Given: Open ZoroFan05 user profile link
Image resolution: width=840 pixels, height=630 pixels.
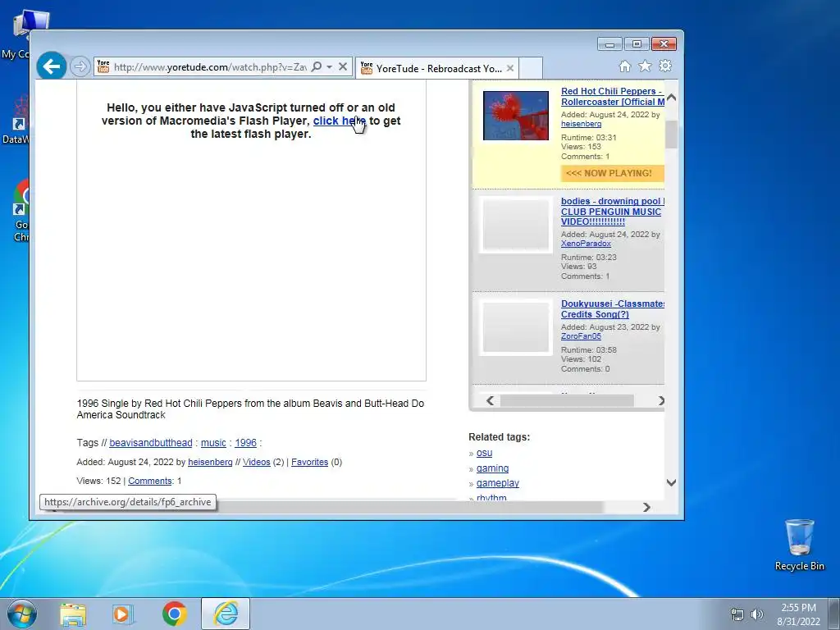Looking at the screenshot, I should pyautogui.click(x=581, y=336).
